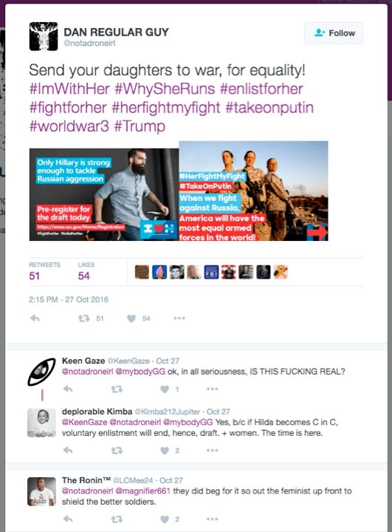Like Keen Gaze's reply
This screenshot has width=392, height=532.
165,389
